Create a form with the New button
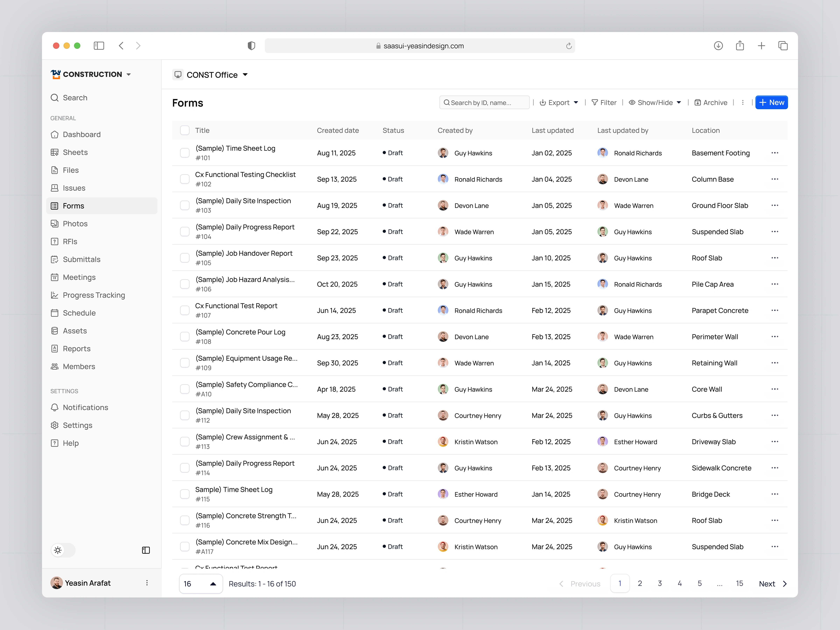 [x=771, y=103]
